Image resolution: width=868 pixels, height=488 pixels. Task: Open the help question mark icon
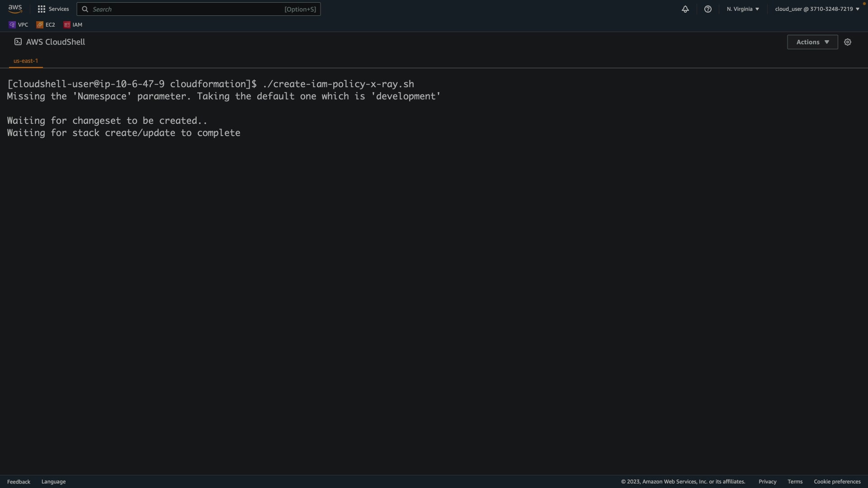tap(708, 9)
